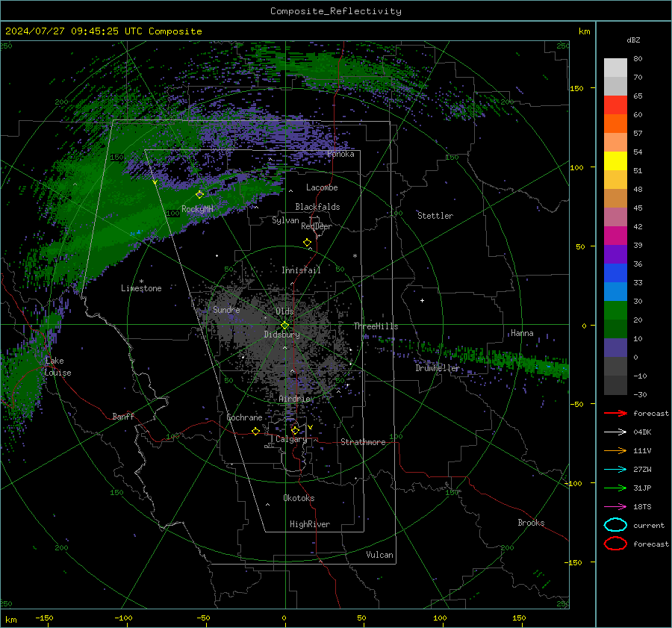Click the white 04DK arrow legend icon
Viewport: 672px width, 628px height.
[x=615, y=432]
